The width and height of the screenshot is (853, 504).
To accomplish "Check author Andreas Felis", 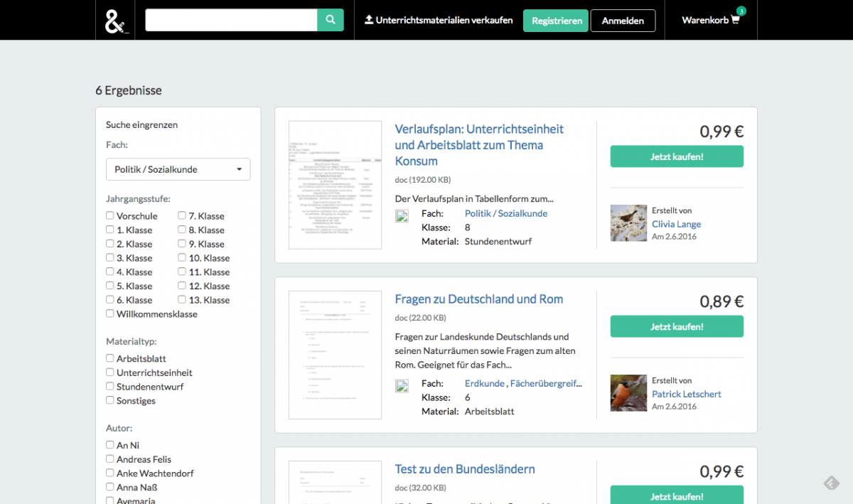I will pos(110,459).
